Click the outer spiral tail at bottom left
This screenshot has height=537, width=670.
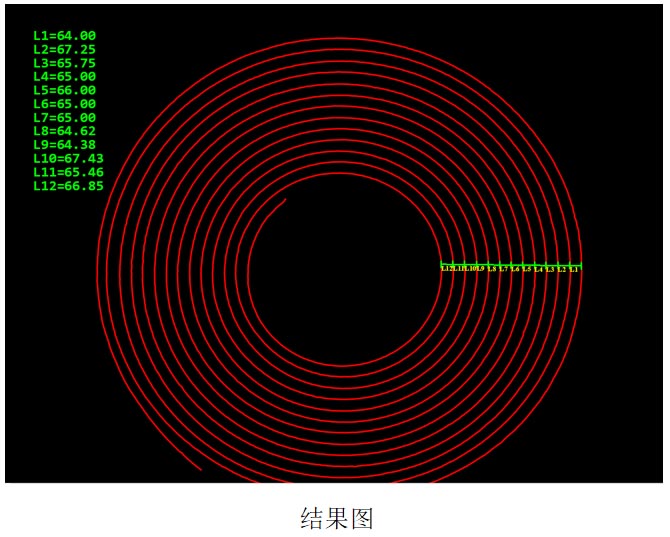tap(200, 468)
